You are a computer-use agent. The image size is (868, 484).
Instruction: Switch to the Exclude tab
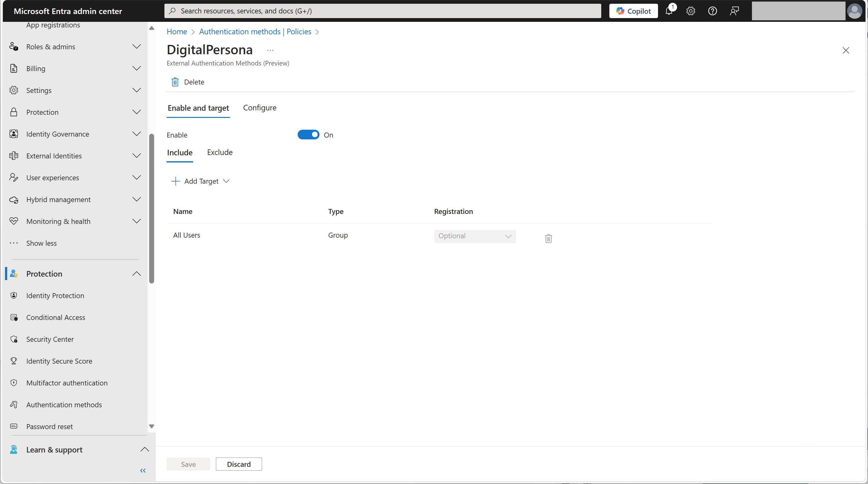[219, 152]
